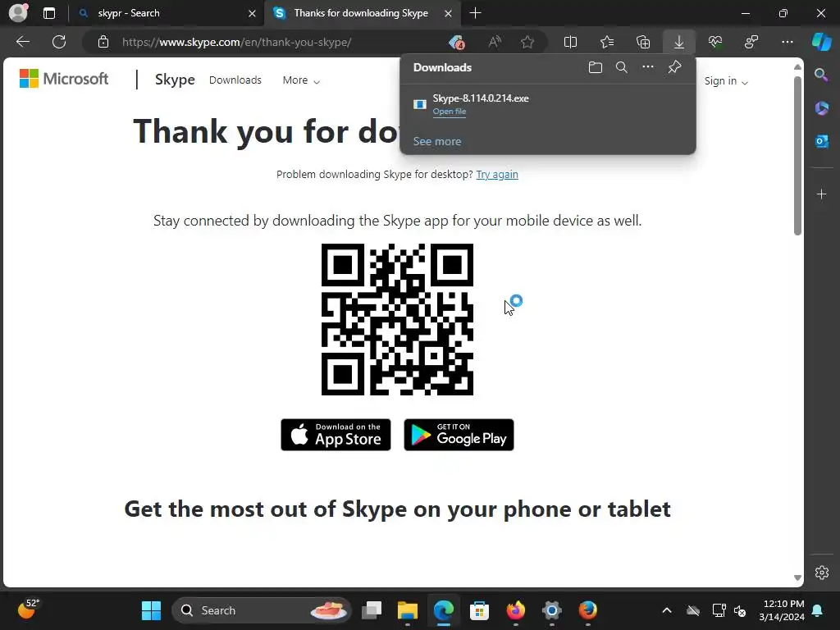Screen dimensions: 840x630
Task: Open Settings and more menu
Action: (x=787, y=42)
